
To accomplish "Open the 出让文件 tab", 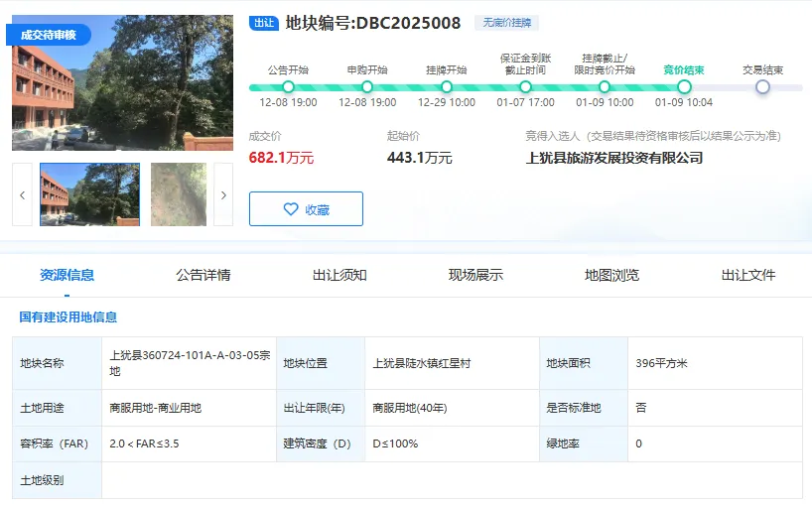I will (x=748, y=275).
